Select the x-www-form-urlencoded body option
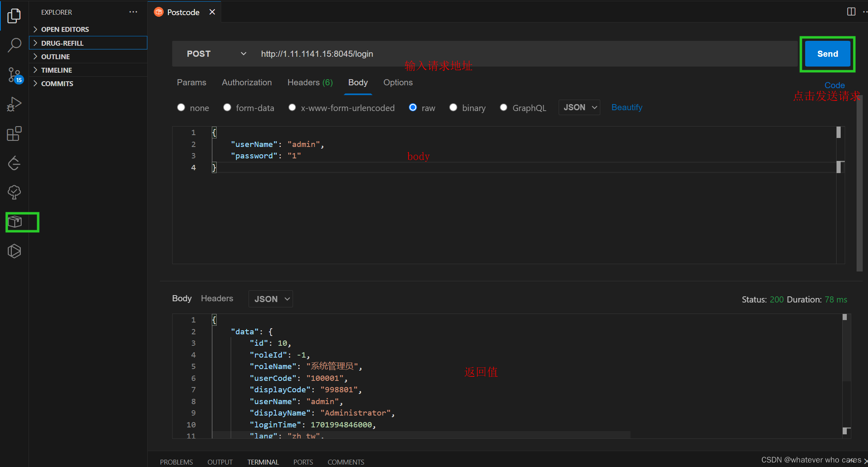This screenshot has height=467, width=868. (292, 107)
